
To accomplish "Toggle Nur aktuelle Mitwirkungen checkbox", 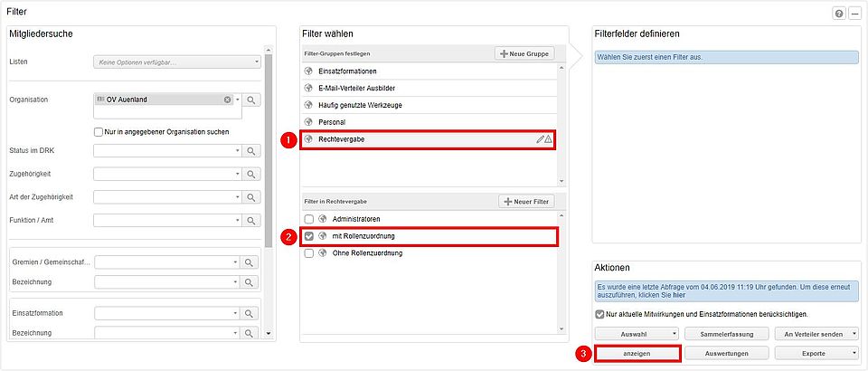I will click(x=599, y=314).
